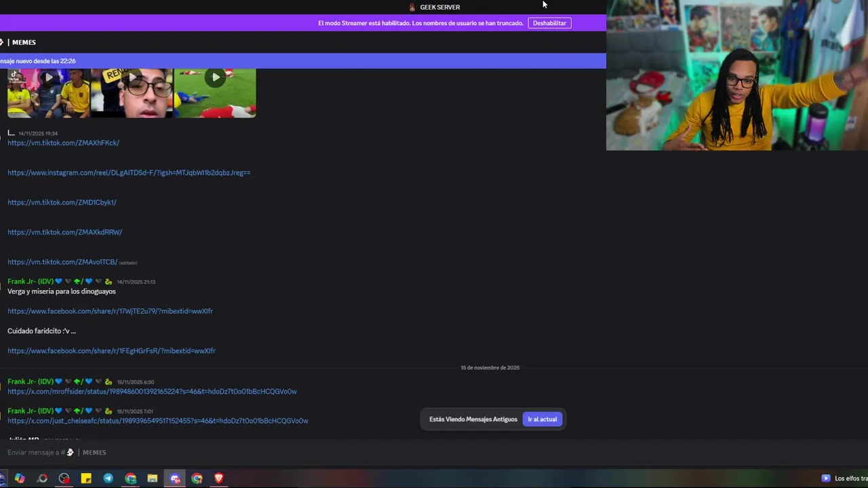This screenshot has width=868, height=488.
Task: Open Copilot from the taskbar
Action: tap(20, 479)
